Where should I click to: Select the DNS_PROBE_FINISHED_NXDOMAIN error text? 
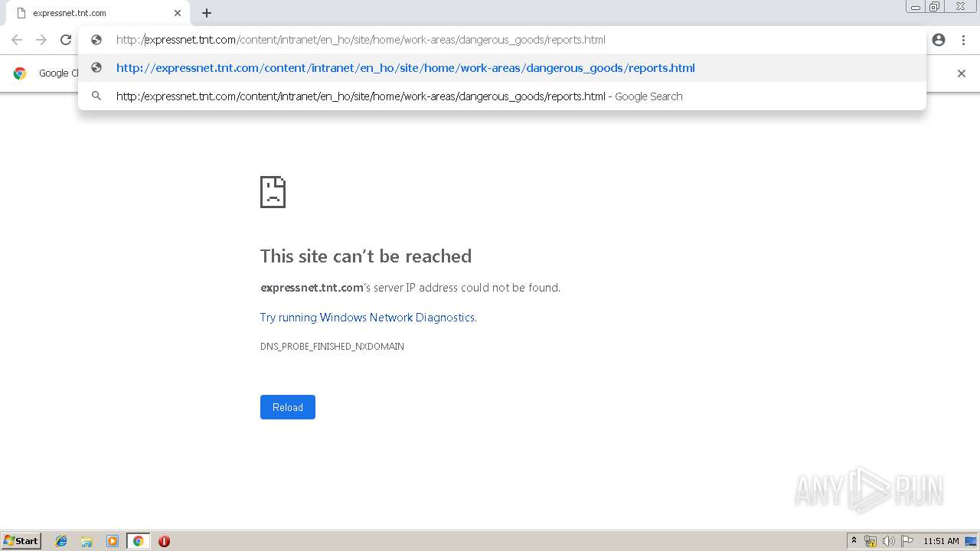click(x=332, y=347)
